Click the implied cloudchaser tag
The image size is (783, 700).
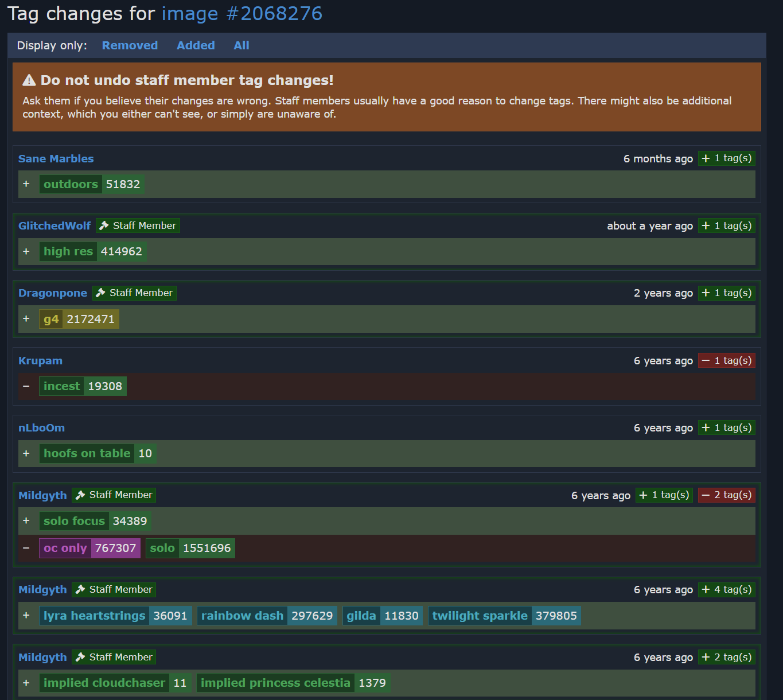(104, 683)
